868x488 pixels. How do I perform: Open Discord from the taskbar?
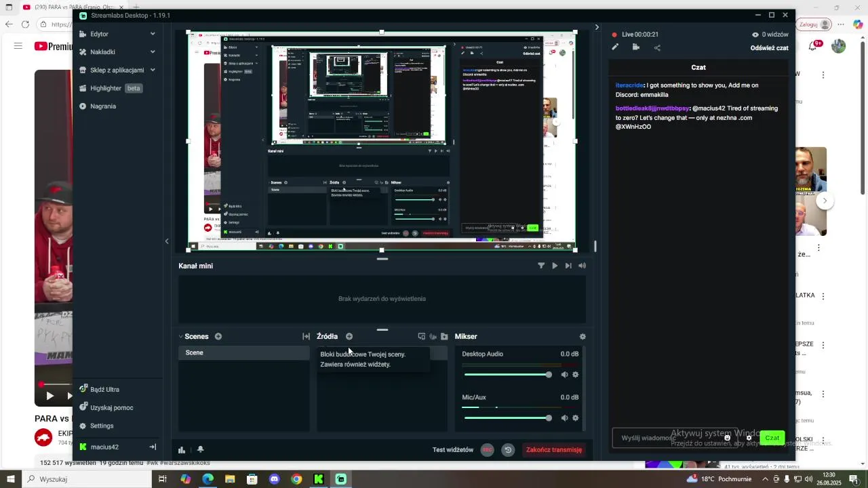274,479
